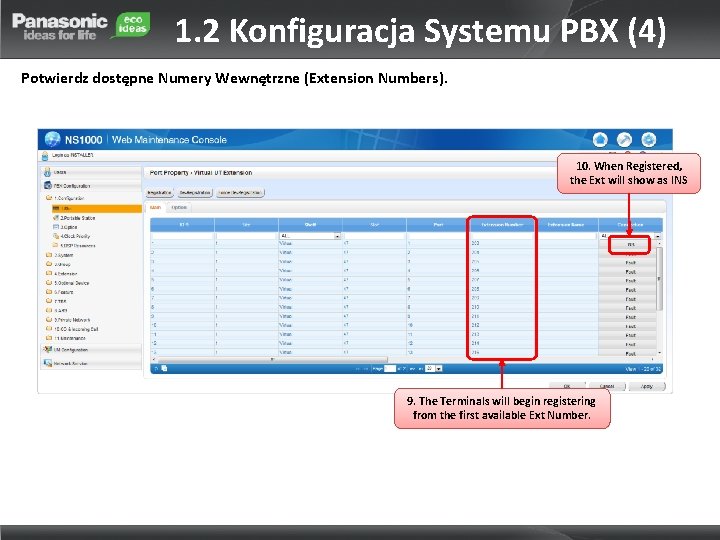The width and height of the screenshot is (720, 540).
Task: Switch to the Main tab
Action: pos(156,208)
